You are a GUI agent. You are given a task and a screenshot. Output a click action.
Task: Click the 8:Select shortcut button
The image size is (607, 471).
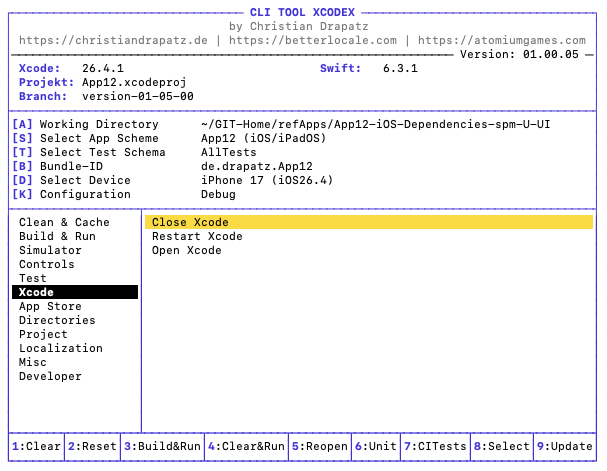point(502,446)
